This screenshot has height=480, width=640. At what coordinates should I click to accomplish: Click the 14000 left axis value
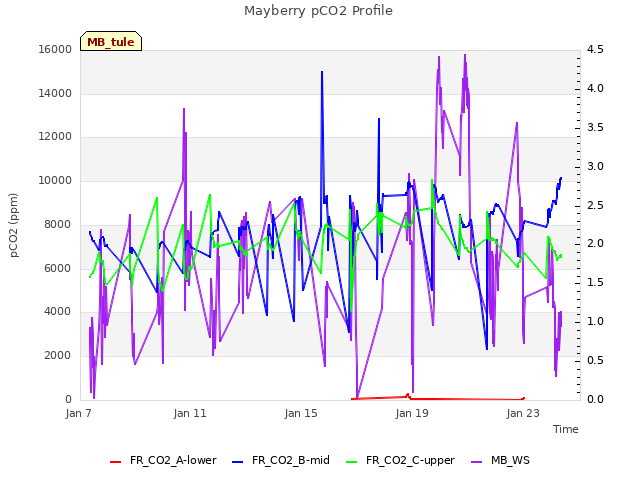(55, 93)
